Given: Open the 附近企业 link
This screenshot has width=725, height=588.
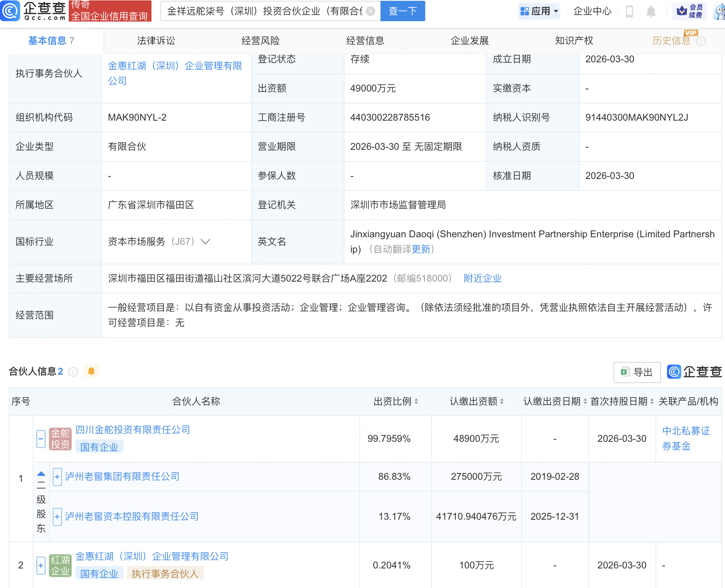Looking at the screenshot, I should point(483,278).
